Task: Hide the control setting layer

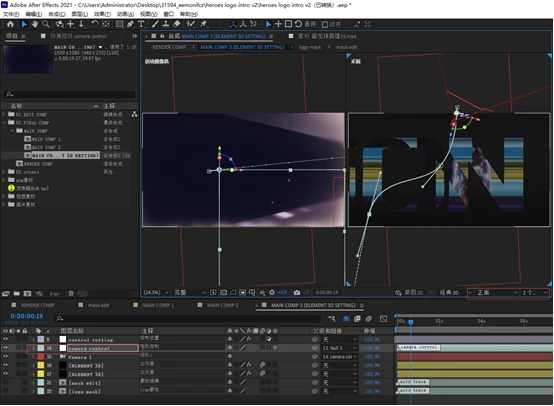Action: click(x=5, y=339)
